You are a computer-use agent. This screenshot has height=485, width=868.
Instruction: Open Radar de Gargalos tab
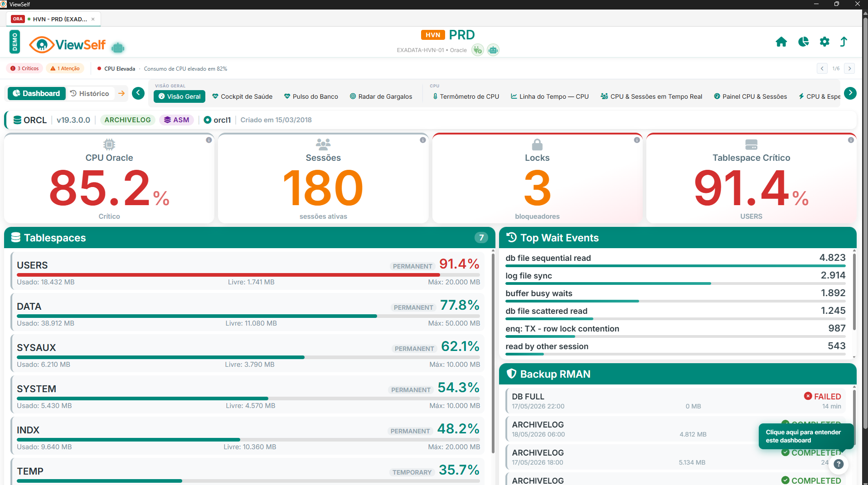click(381, 96)
